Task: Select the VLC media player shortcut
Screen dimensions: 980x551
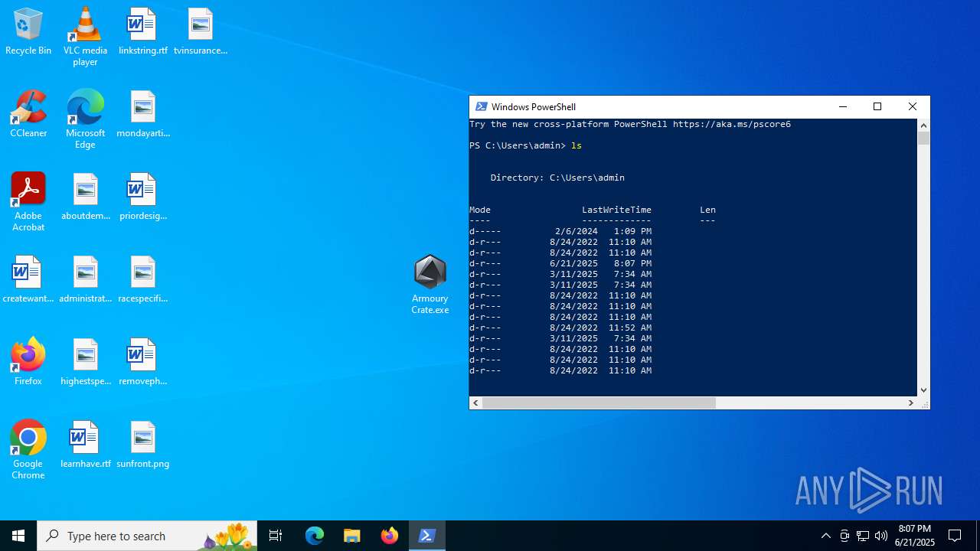Action: click(85, 37)
